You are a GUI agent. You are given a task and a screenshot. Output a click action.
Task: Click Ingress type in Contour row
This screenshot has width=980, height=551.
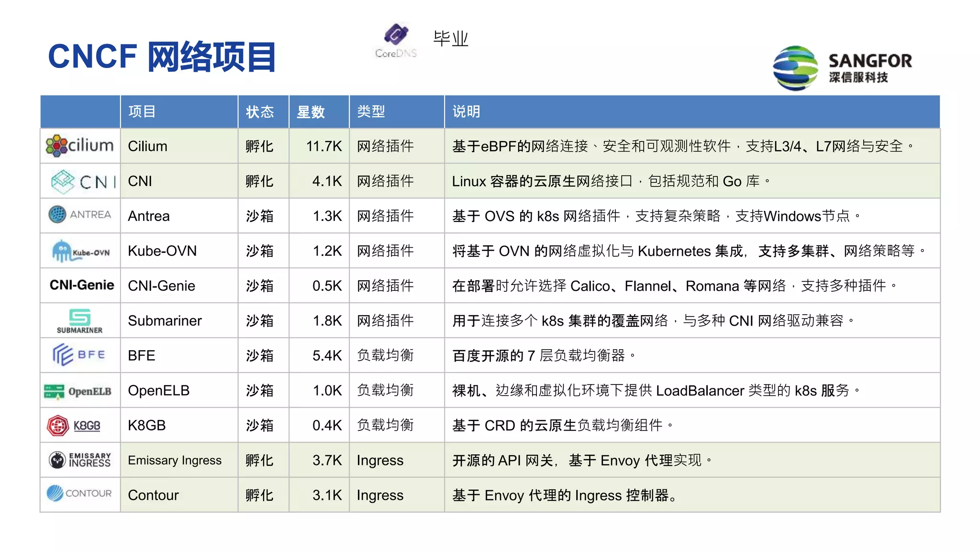pyautogui.click(x=380, y=495)
